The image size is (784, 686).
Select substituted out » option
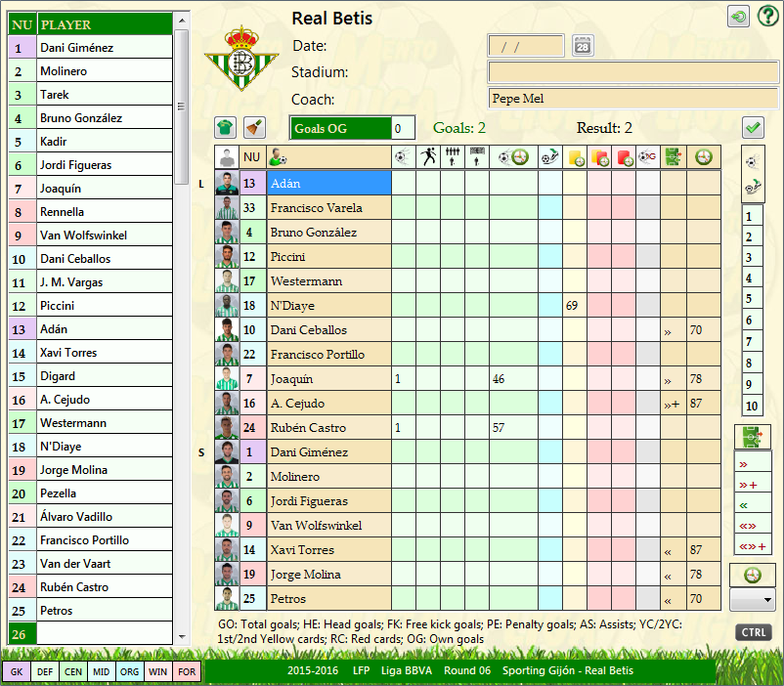(x=753, y=464)
